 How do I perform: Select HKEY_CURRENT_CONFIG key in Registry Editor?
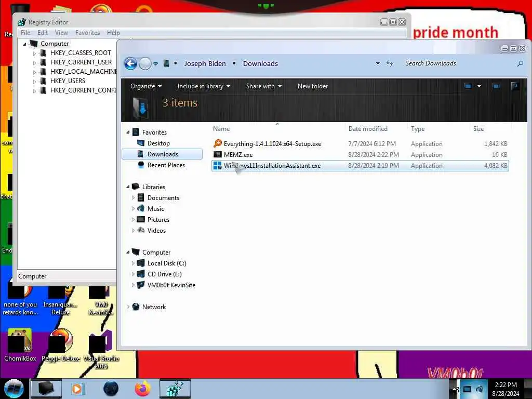(x=83, y=90)
